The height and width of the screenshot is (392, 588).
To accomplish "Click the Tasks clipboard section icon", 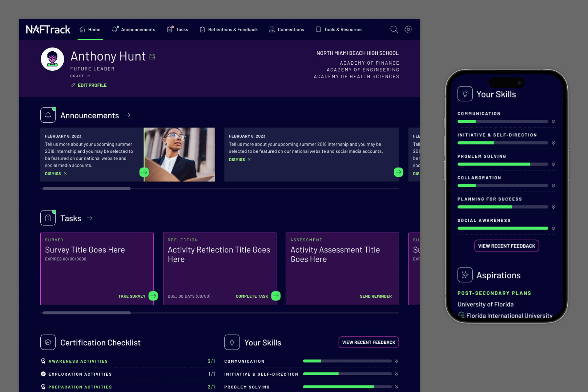I will coord(48,218).
